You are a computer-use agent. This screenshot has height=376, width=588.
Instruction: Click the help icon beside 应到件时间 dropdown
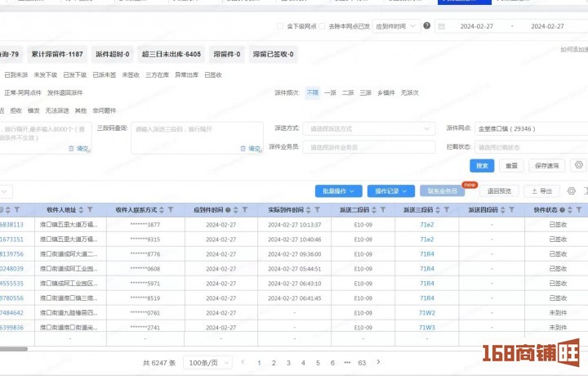point(427,26)
